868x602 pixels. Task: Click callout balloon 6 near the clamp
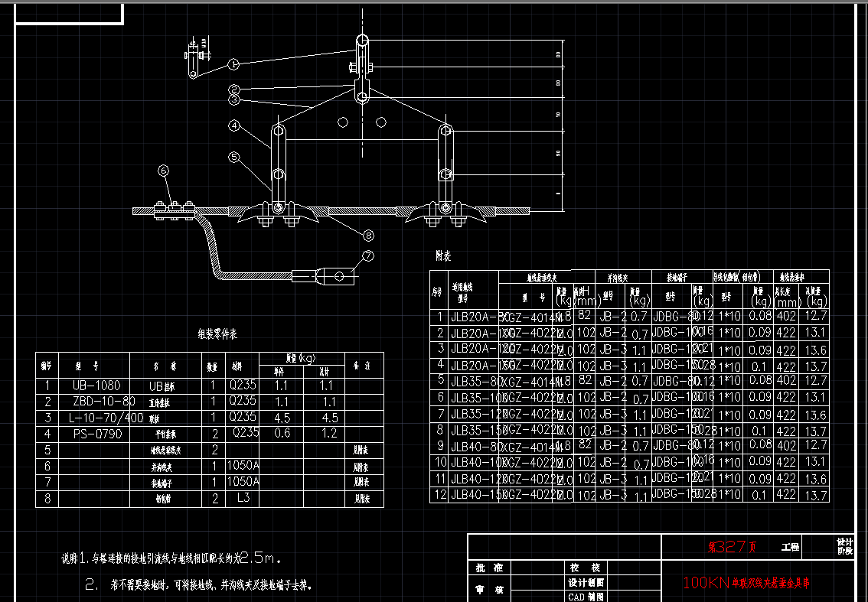[163, 171]
